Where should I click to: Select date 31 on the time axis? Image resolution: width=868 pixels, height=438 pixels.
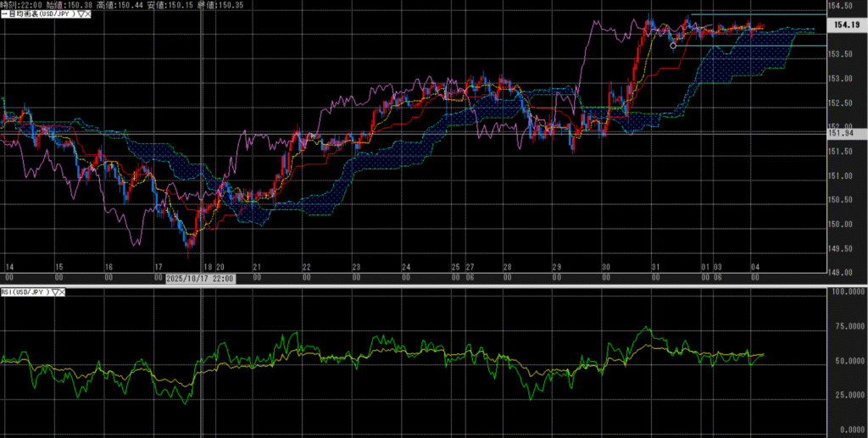(x=655, y=267)
